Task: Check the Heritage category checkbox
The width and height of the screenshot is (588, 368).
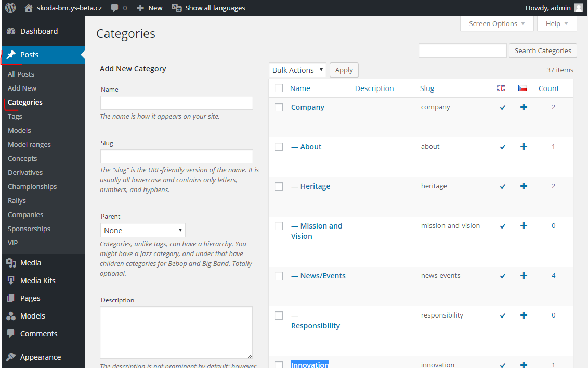Action: coord(279,186)
